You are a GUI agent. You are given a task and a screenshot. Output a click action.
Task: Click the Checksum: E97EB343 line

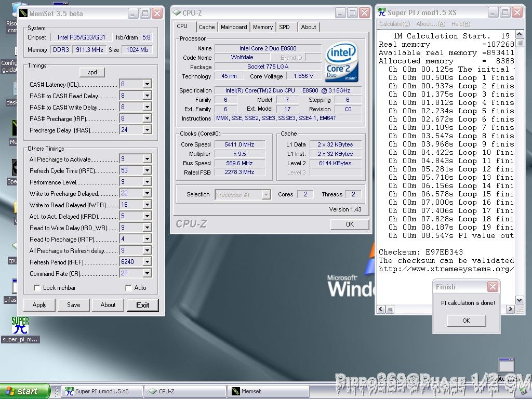coord(421,252)
